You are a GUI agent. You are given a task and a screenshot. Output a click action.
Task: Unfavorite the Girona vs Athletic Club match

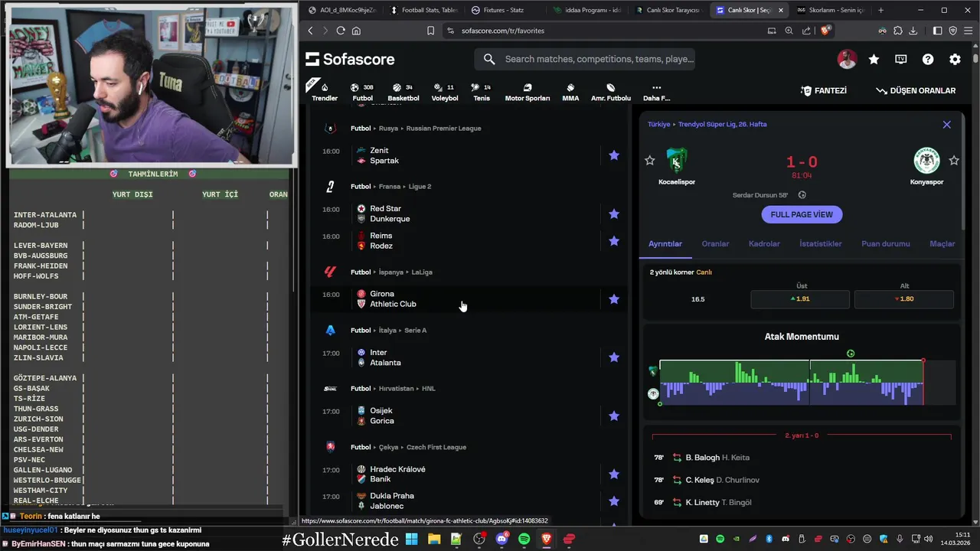[614, 299]
